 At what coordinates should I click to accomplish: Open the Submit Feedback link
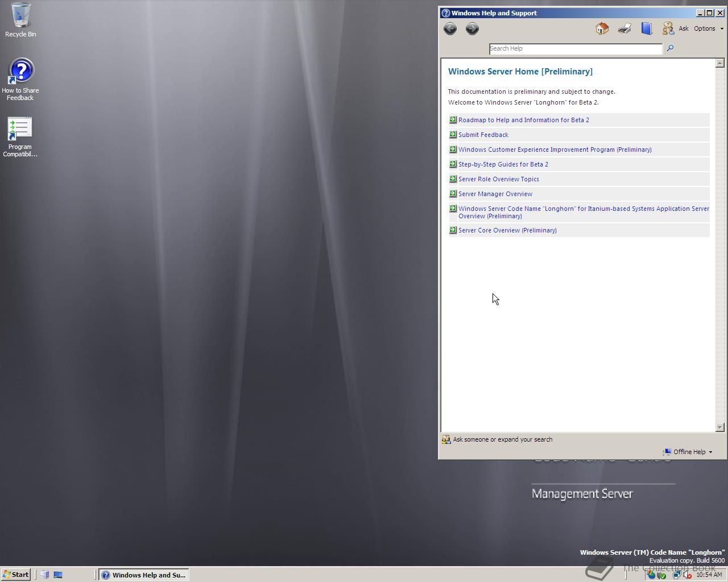click(483, 135)
